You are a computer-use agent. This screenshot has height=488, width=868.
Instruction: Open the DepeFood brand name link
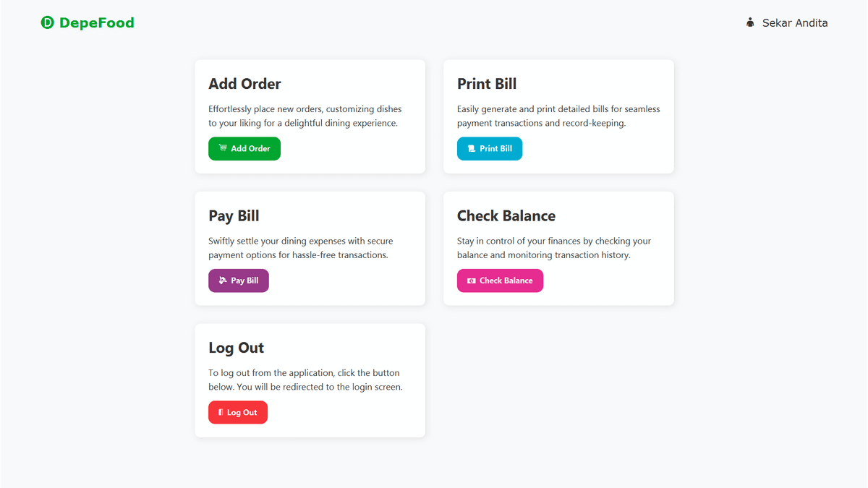[97, 23]
